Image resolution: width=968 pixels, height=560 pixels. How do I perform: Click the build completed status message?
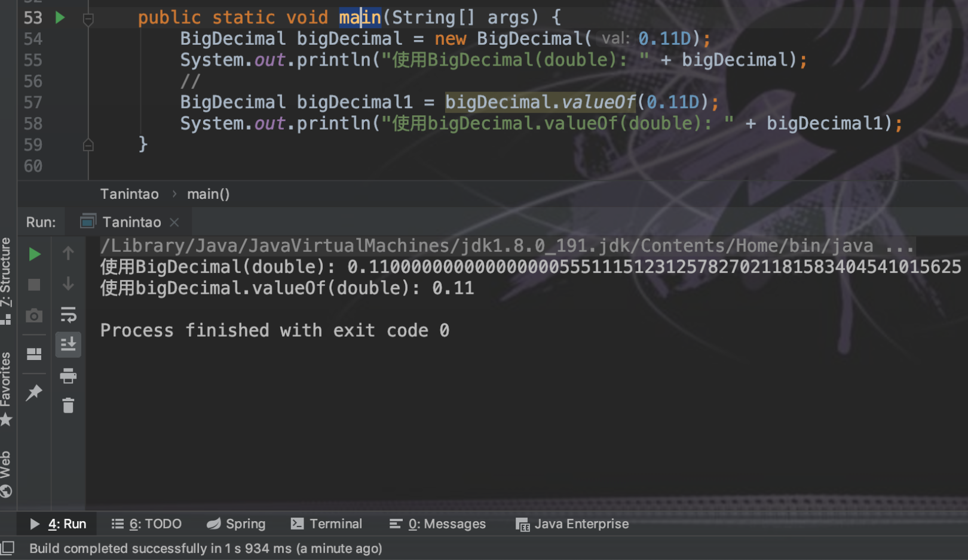point(206,548)
